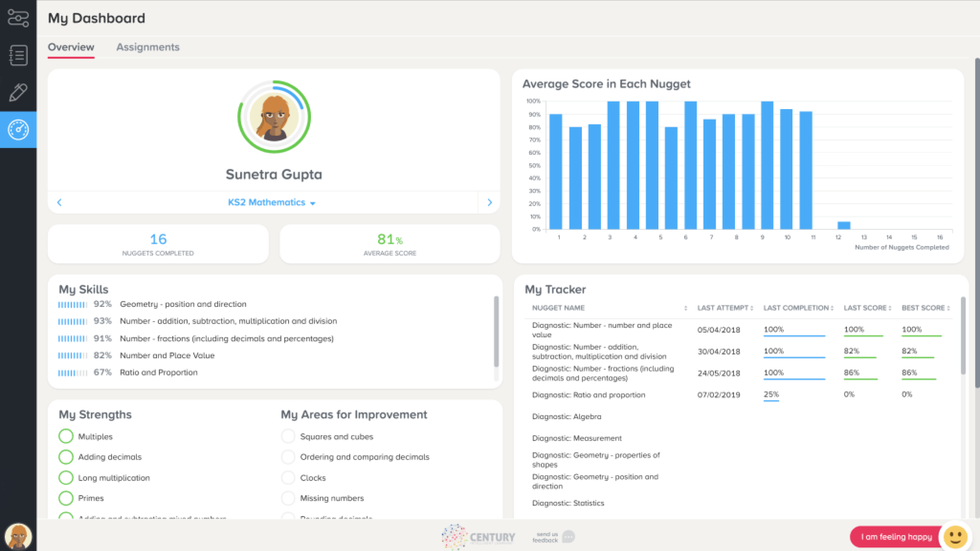Click the send us feedback chat icon

click(x=568, y=537)
